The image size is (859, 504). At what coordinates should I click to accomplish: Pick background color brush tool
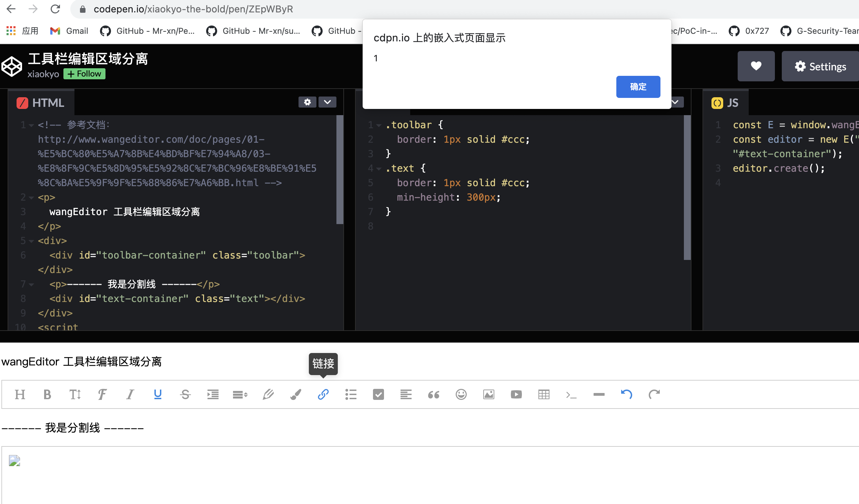click(296, 394)
